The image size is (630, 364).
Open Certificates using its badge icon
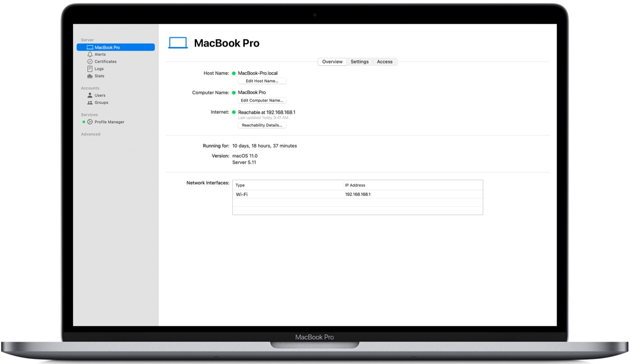click(x=90, y=61)
